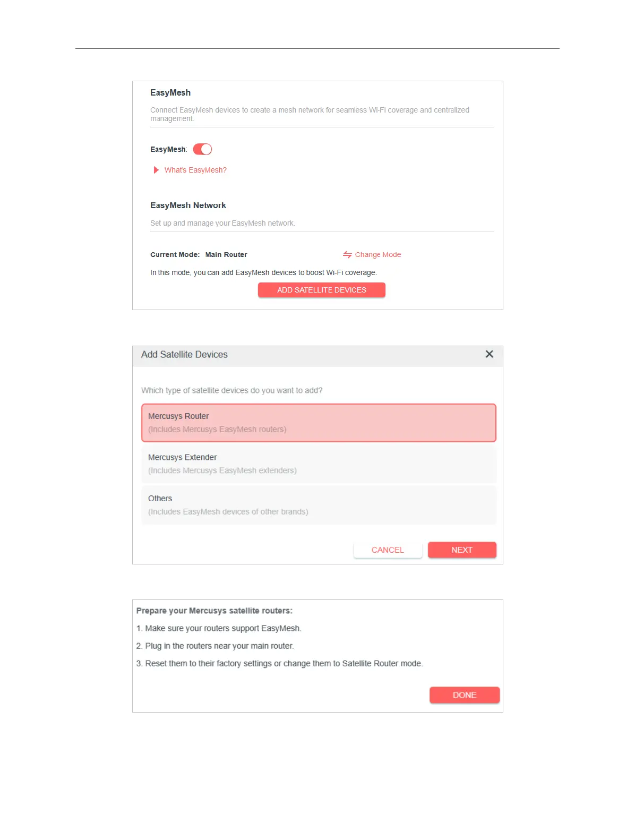Image resolution: width=635 pixels, height=840 pixels.
Task: Click the Prepare your Mercusys satellite routers heading
Action: point(214,611)
